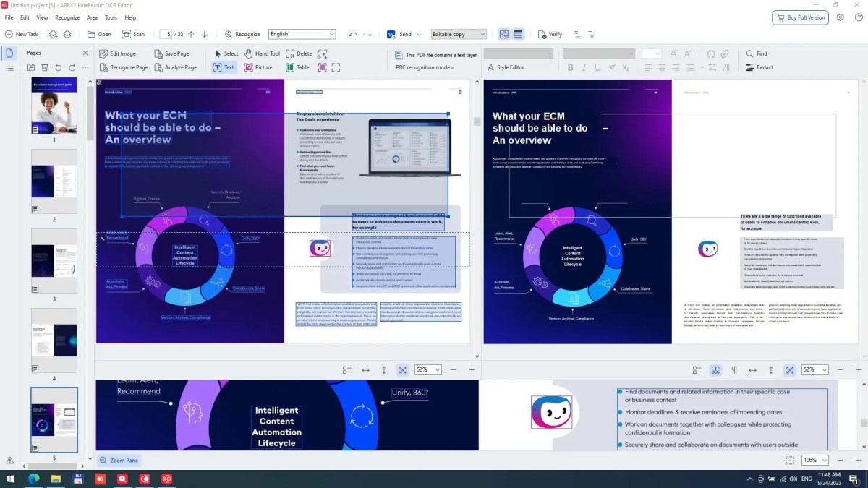Click the Verify button
This screenshot has height=488, width=868.
coord(550,34)
